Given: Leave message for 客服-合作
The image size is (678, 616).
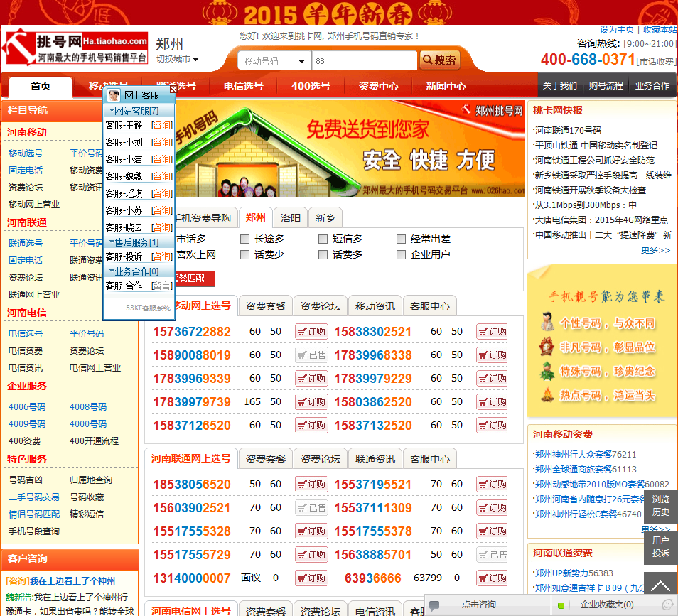Looking at the screenshot, I should [162, 286].
